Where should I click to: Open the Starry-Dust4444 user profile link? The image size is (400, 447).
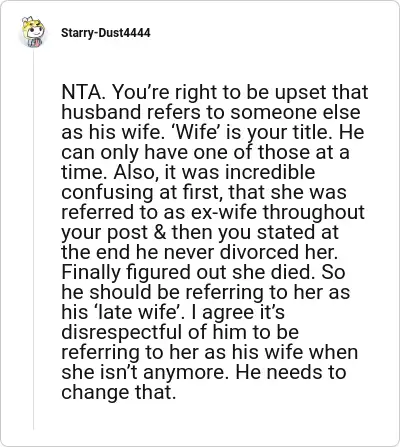click(x=106, y=33)
